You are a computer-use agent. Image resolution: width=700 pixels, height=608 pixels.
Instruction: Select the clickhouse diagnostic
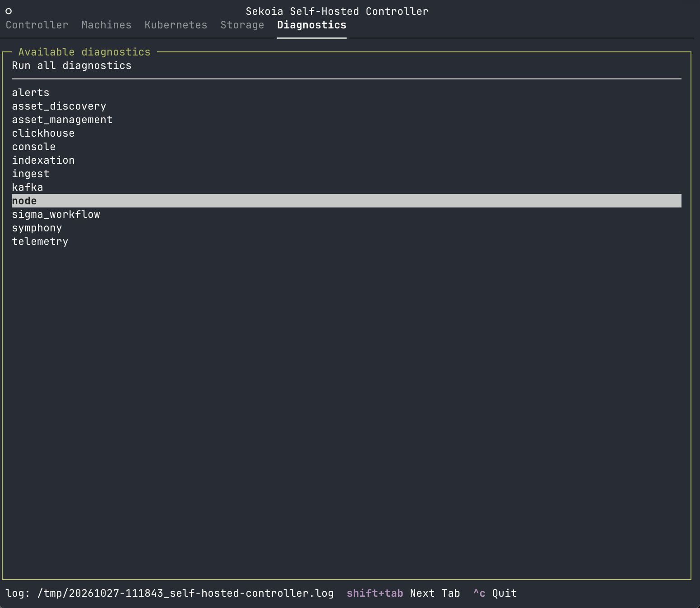pos(347,133)
